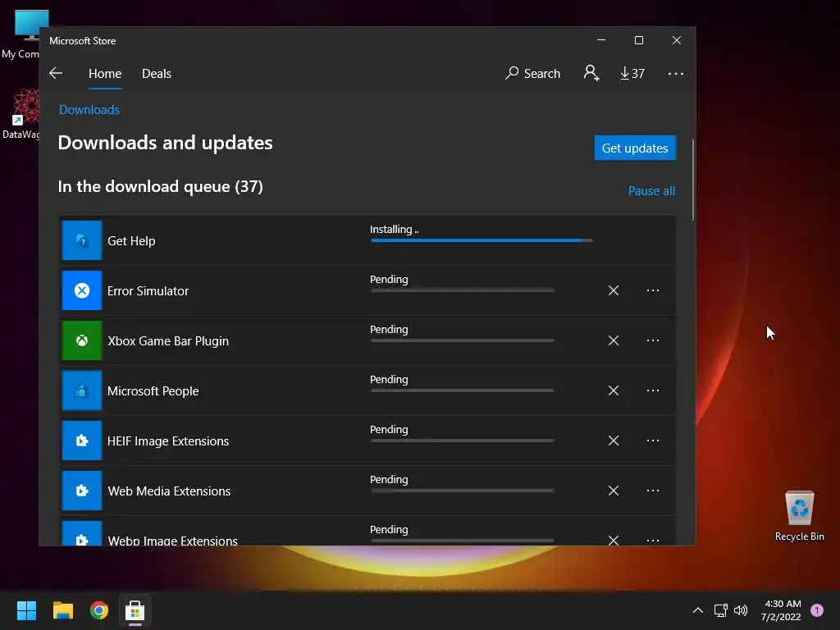Viewport: 840px width, 630px height.
Task: Click Pause all link
Action: [x=651, y=190]
